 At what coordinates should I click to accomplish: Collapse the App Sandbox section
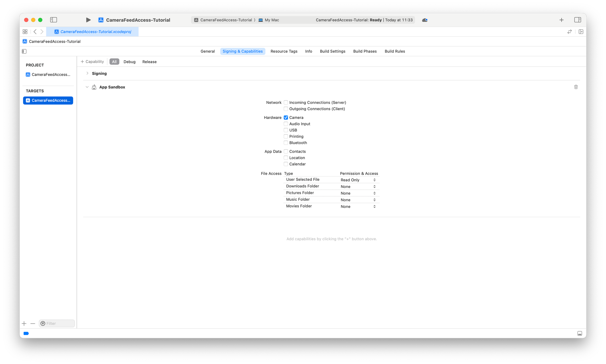point(87,87)
